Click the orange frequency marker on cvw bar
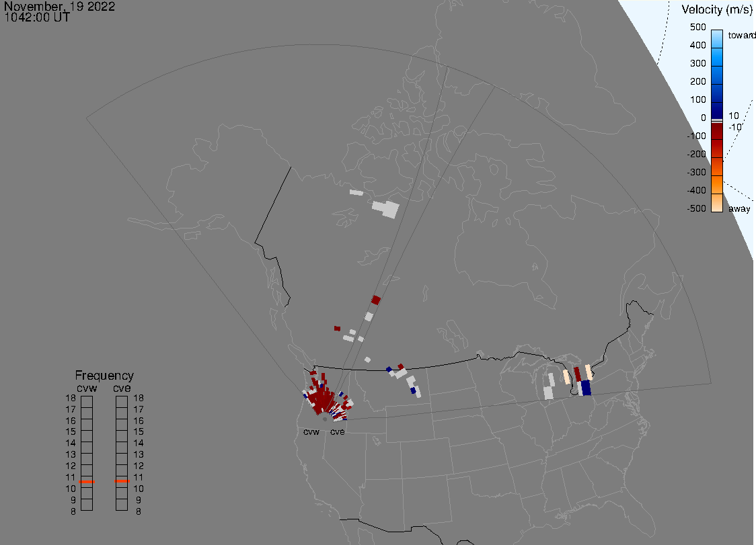 coord(87,482)
